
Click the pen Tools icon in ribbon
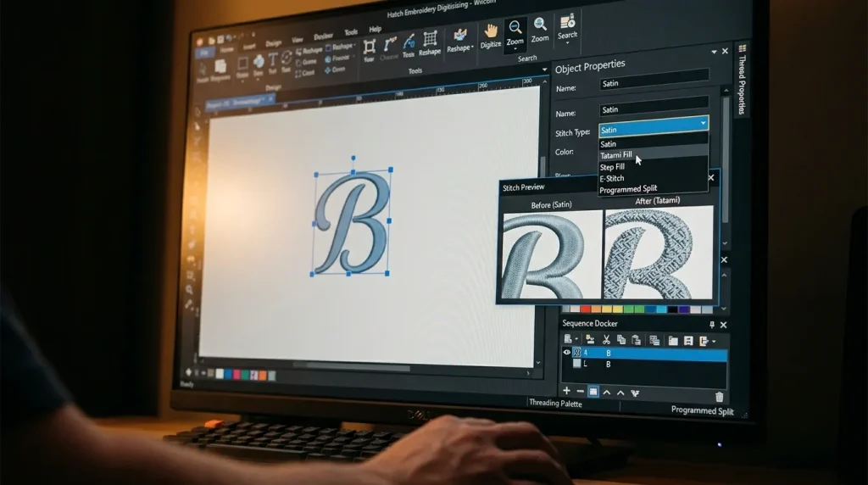point(409,46)
